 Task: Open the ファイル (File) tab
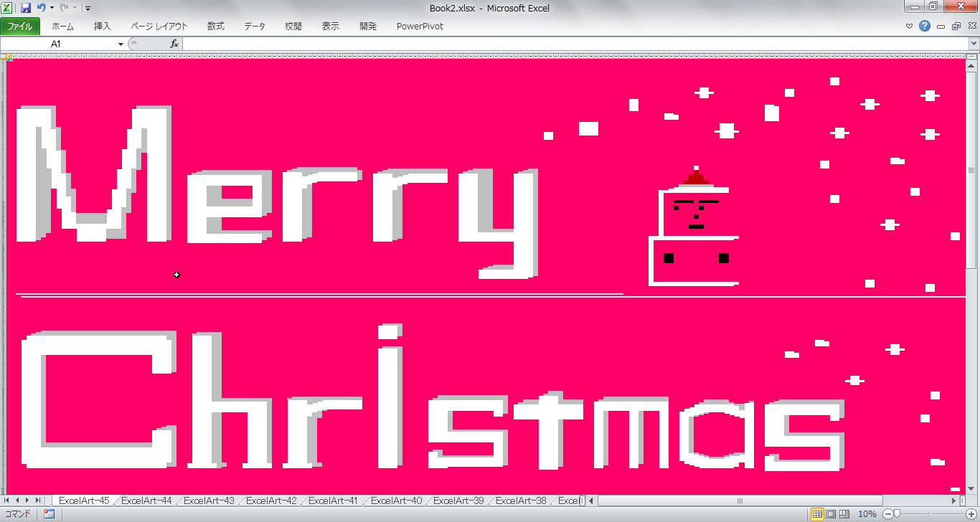pos(19,26)
